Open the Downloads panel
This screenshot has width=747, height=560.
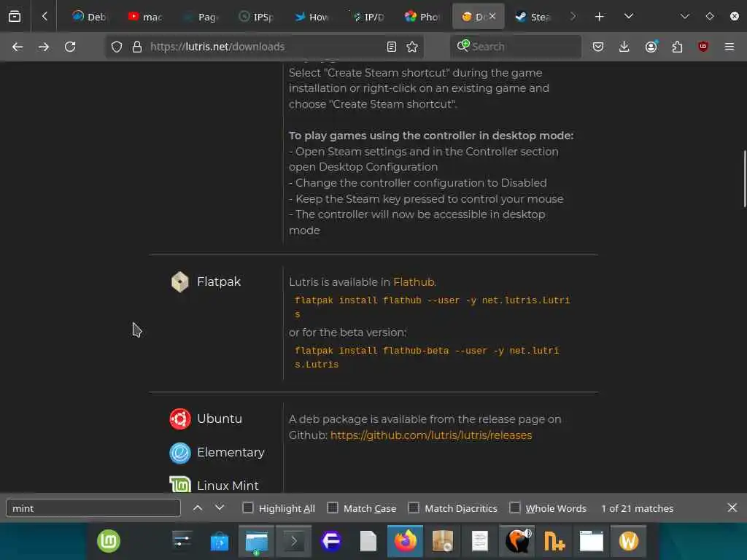coord(624,47)
